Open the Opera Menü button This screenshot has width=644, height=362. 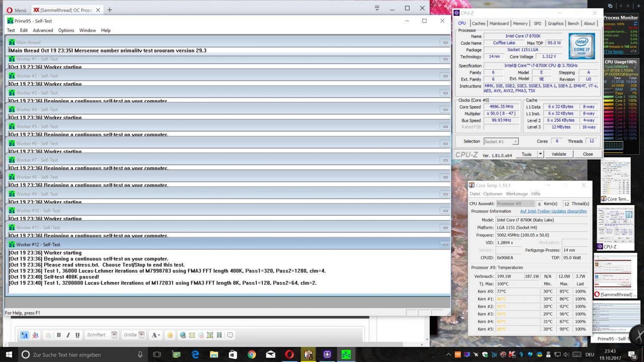16,10
